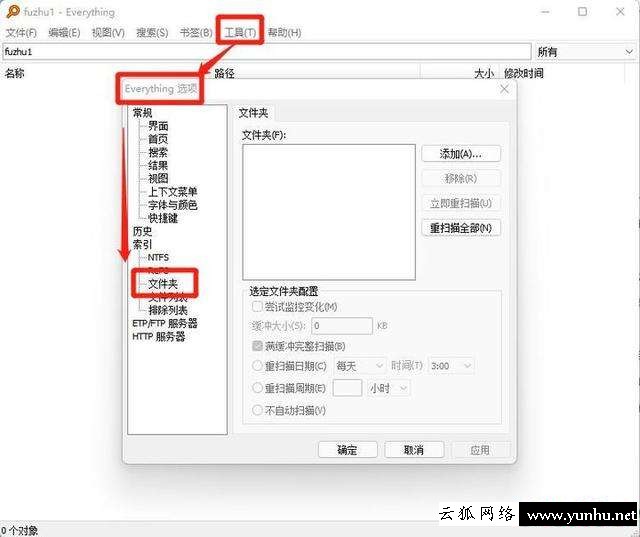640x537 pixels.
Task: Close the Everything 选项 dialog
Action: coord(504,89)
